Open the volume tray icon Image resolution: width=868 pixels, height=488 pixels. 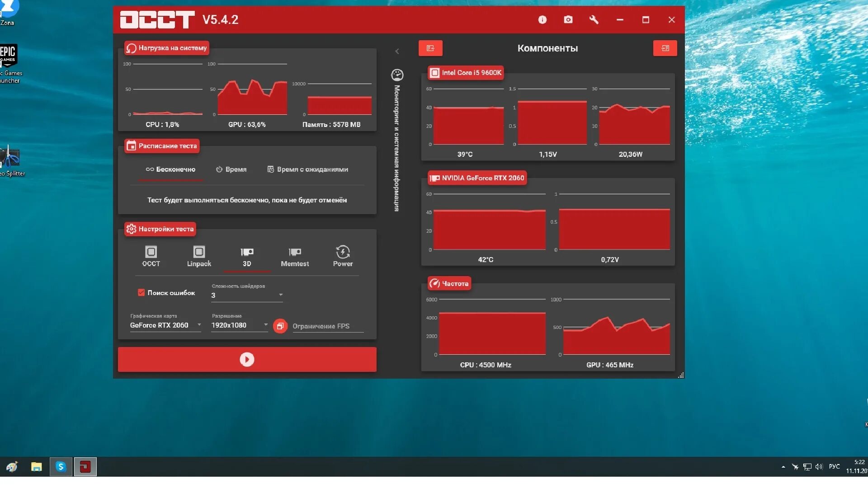tap(819, 467)
